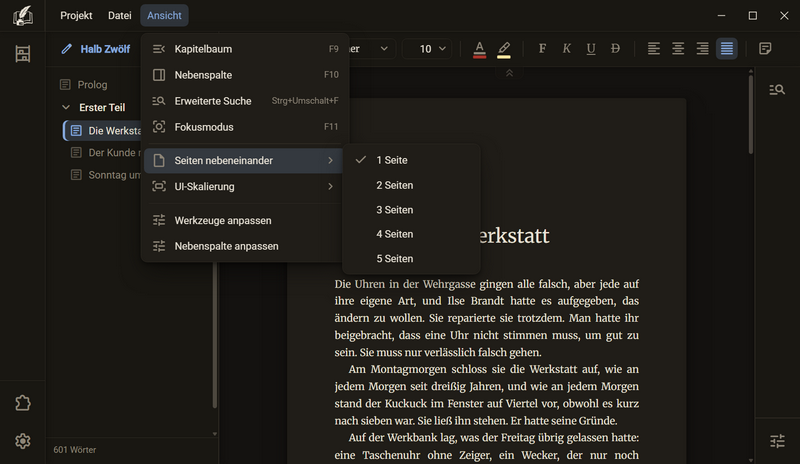Open Werkzeuge anpassen
This screenshot has width=800, height=464.
click(x=243, y=221)
